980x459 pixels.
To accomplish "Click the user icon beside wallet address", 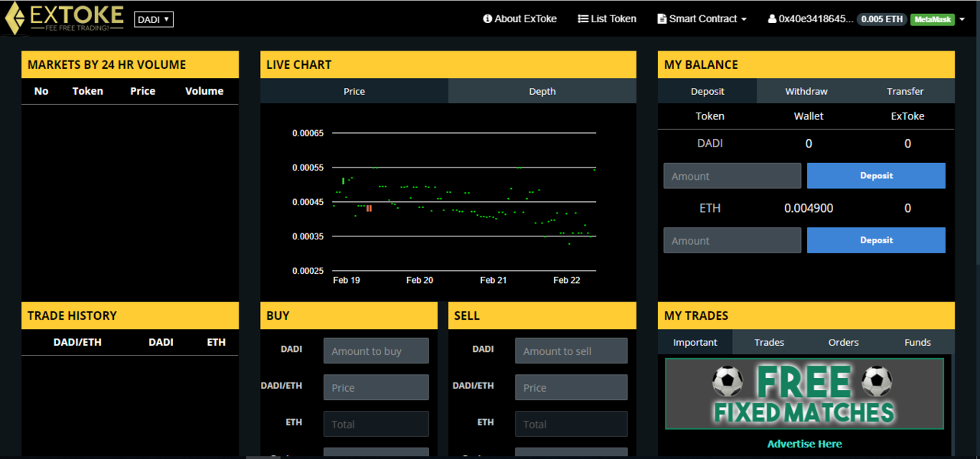I will (772, 19).
